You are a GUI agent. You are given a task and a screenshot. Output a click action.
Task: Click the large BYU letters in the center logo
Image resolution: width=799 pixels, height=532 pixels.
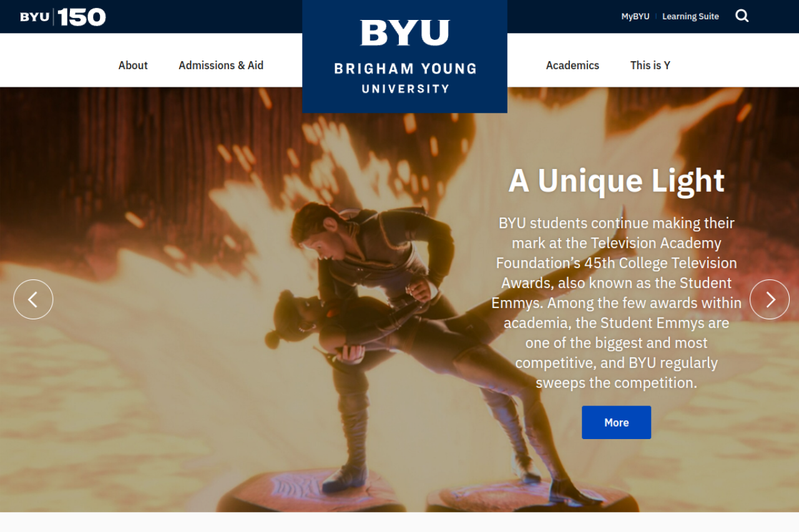point(404,33)
